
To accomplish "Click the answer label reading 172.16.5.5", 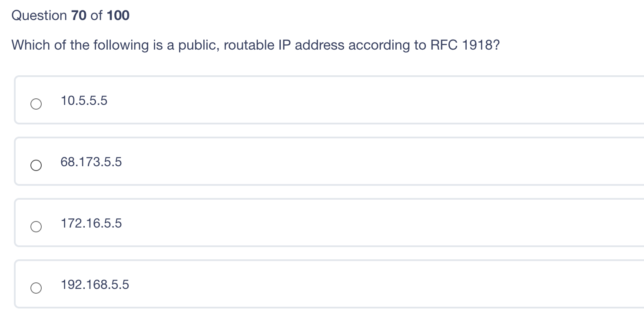I will point(91,223).
